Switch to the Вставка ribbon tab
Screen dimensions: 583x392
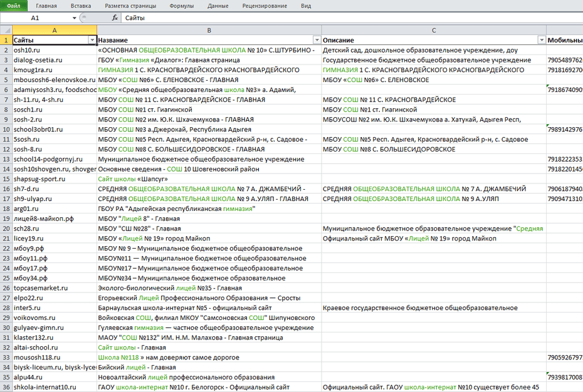click(81, 6)
